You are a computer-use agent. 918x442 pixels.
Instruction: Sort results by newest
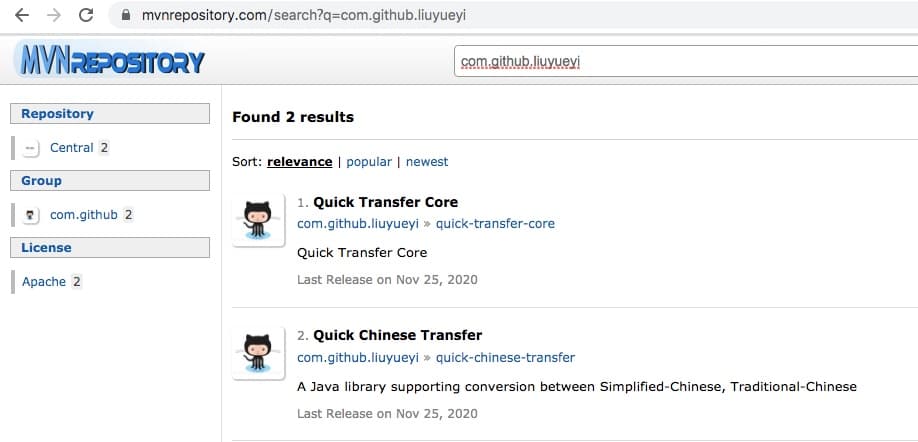click(427, 162)
